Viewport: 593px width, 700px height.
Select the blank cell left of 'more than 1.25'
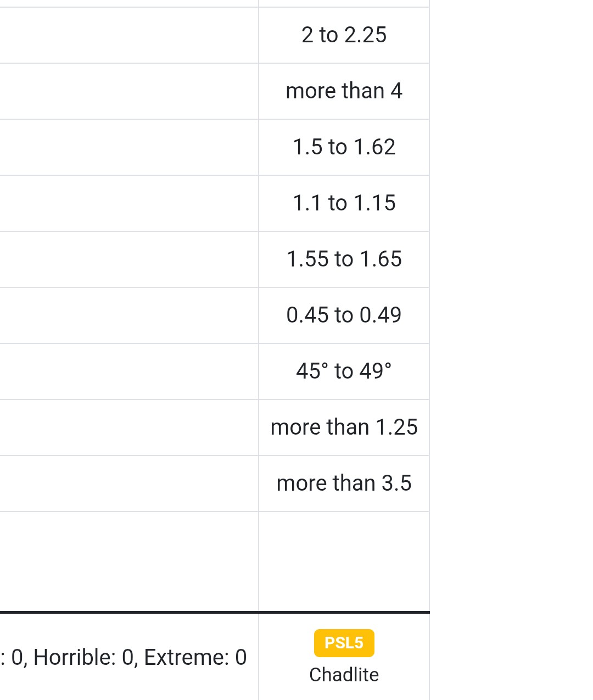(x=129, y=427)
